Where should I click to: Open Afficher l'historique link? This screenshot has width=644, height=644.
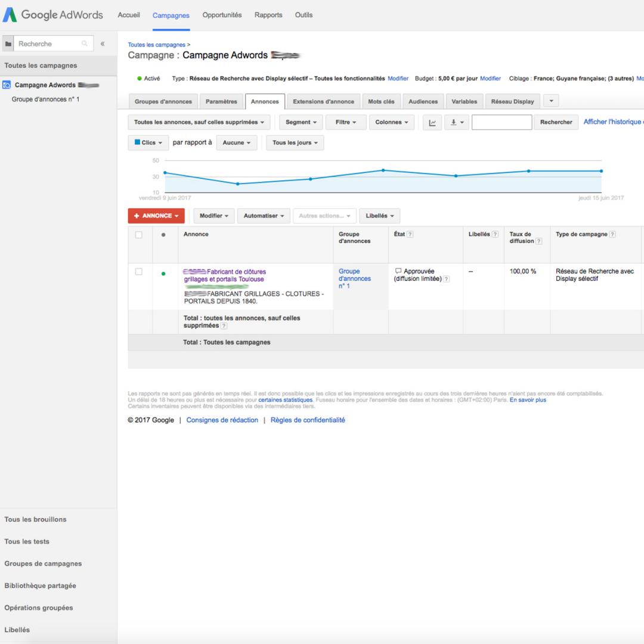614,122
